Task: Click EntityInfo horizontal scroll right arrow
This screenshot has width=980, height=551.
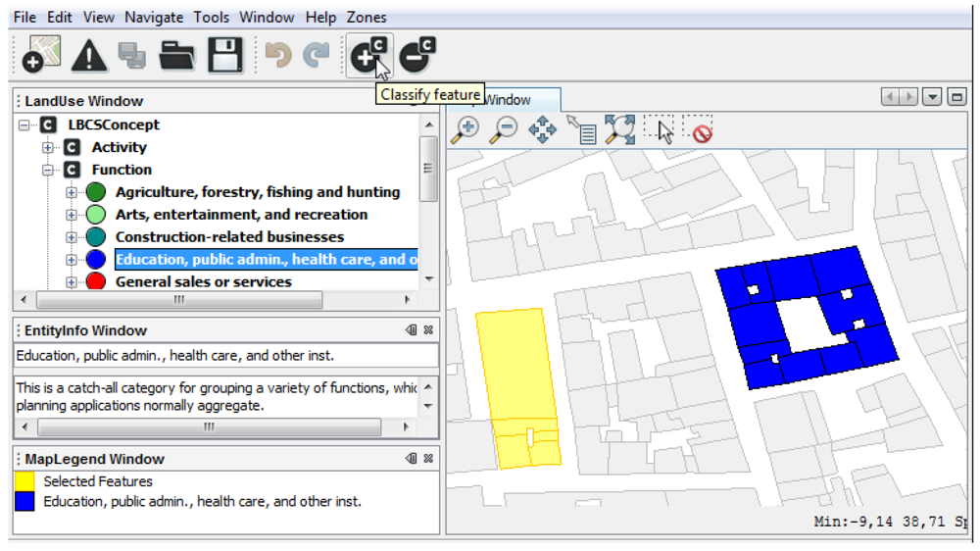Action: (407, 427)
